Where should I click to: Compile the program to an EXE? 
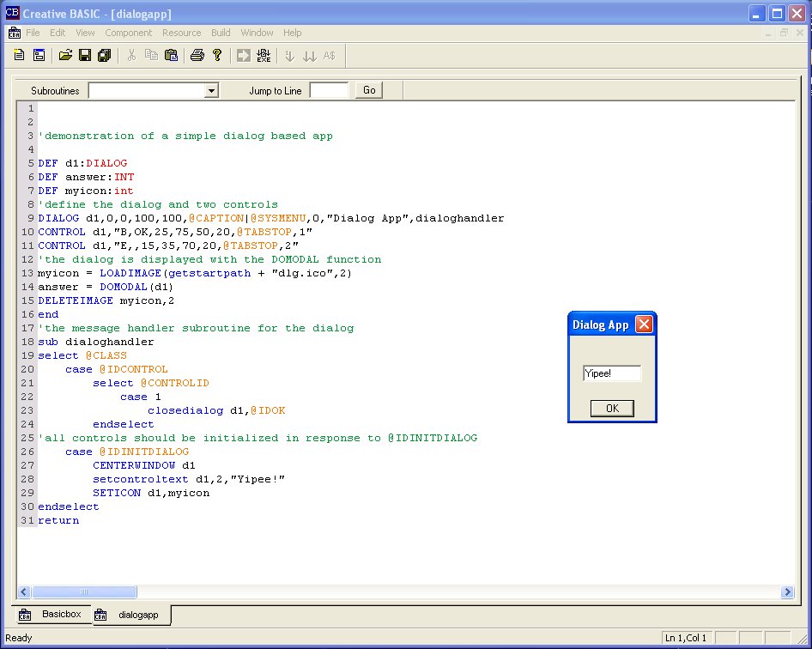click(x=264, y=55)
